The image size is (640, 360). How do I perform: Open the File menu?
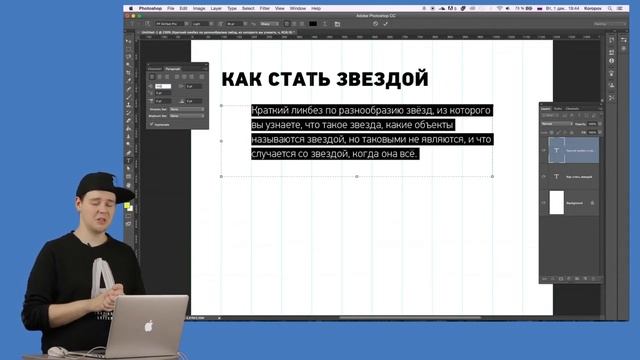[x=171, y=8]
